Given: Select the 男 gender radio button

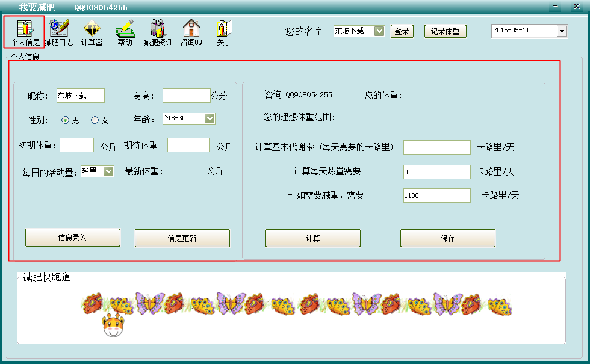Looking at the screenshot, I should [65, 120].
